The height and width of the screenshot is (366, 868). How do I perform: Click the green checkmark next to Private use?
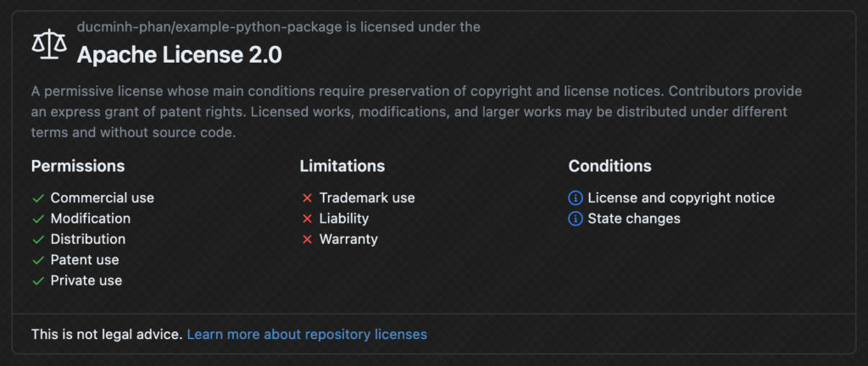(38, 281)
